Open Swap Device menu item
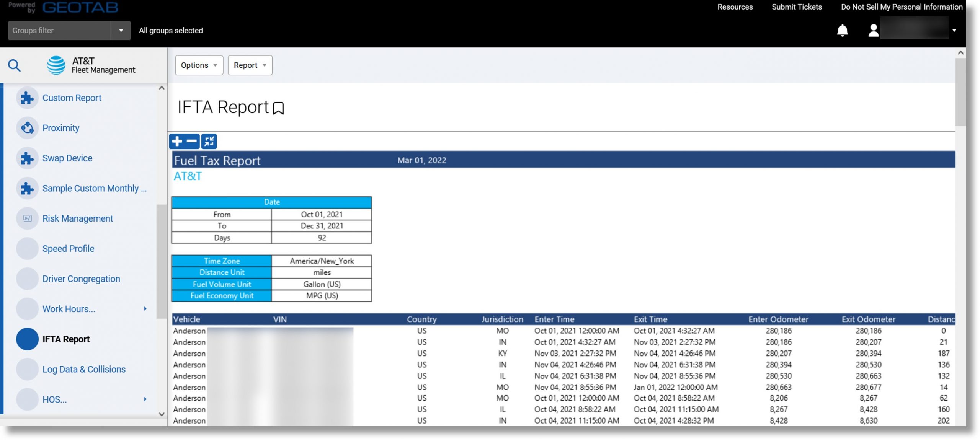The image size is (980, 440). pos(67,158)
